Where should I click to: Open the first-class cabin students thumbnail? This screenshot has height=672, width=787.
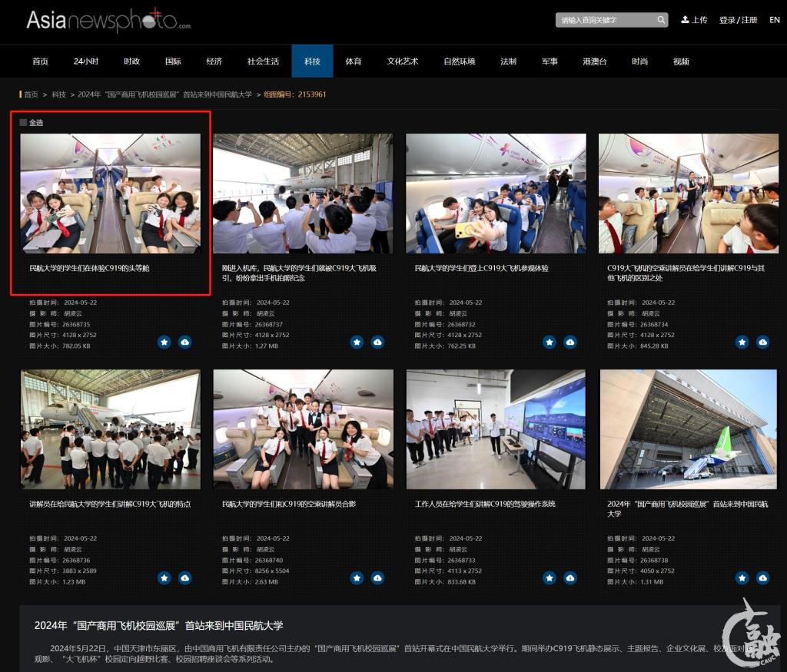(110, 194)
